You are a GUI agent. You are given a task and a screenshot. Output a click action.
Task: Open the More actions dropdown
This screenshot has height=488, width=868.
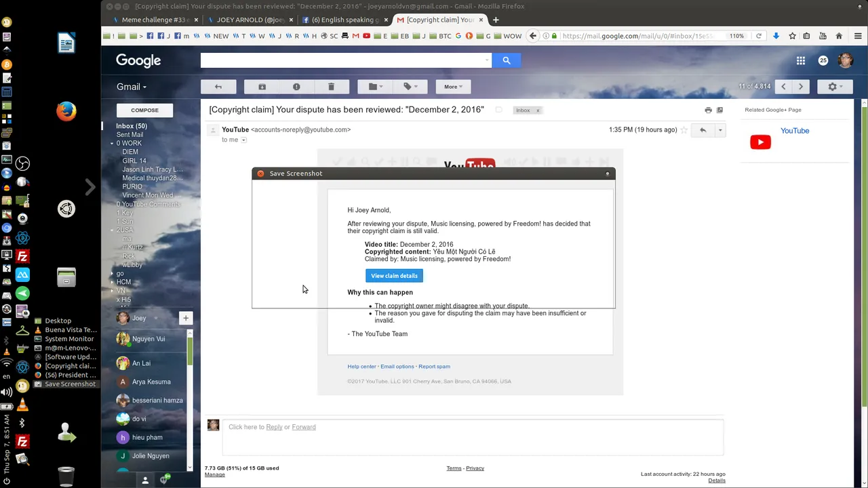tap(453, 87)
